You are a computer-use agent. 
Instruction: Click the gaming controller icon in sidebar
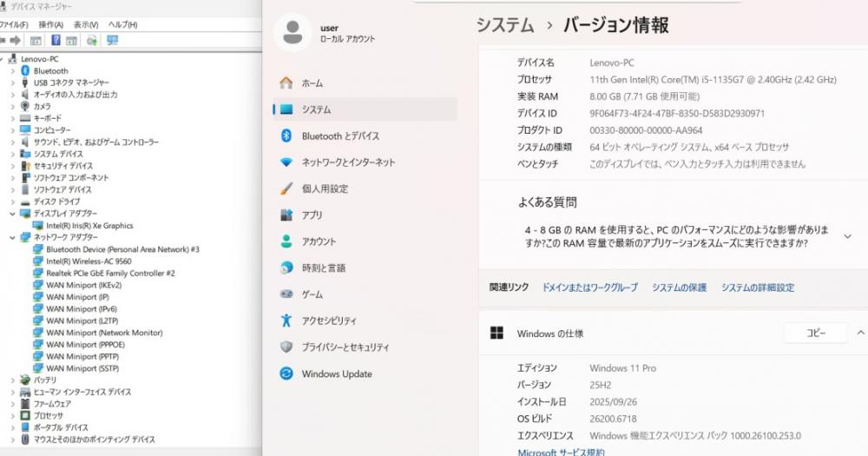[286, 294]
